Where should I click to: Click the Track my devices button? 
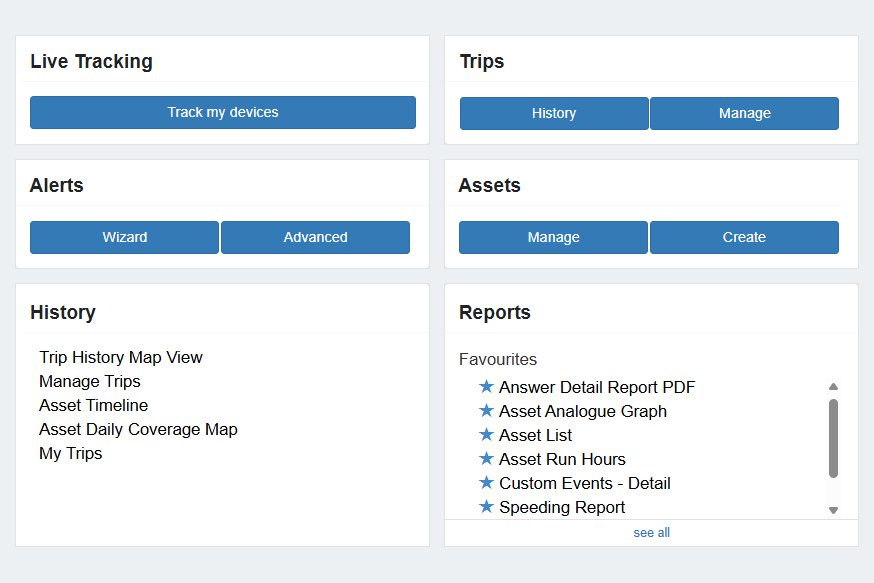pos(223,113)
